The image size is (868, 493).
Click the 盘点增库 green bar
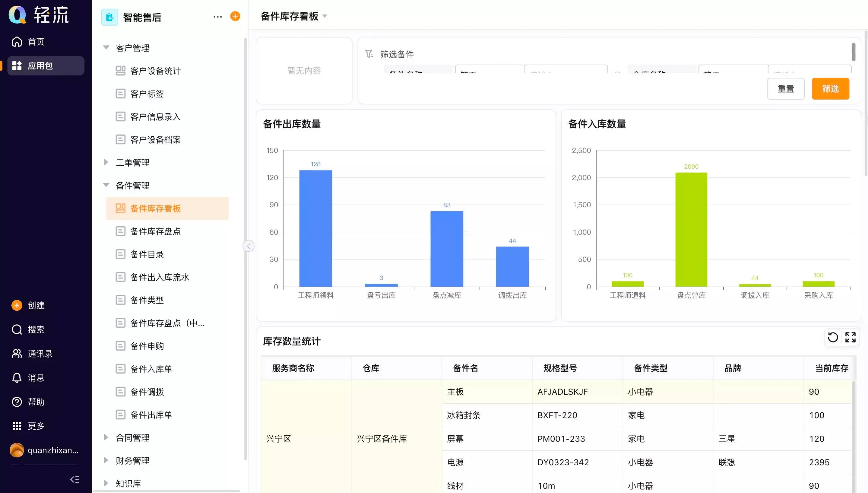[x=691, y=230]
